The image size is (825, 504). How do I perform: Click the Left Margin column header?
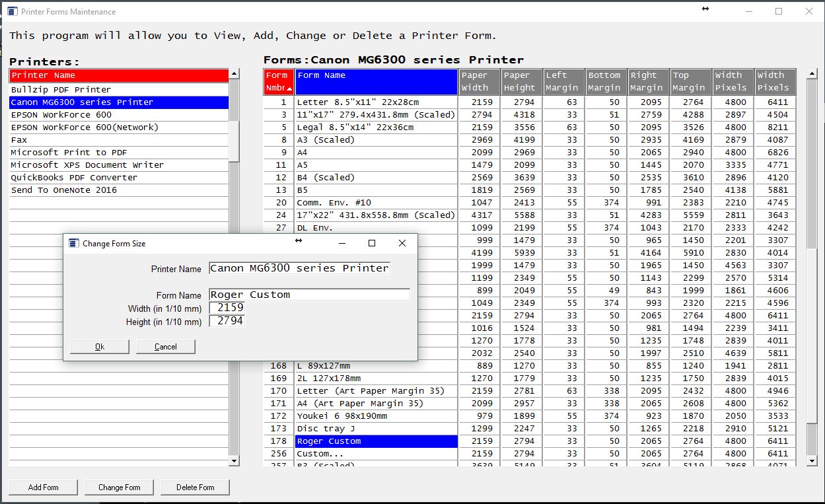(x=564, y=82)
